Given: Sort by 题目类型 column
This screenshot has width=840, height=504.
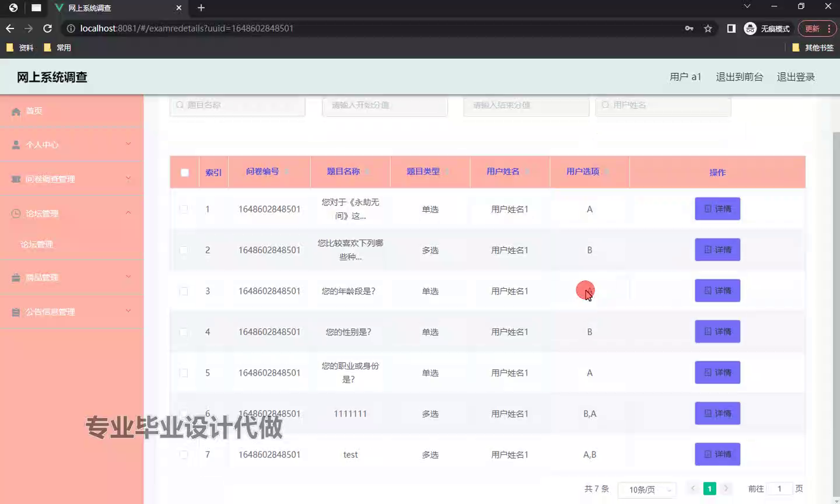Looking at the screenshot, I should [430, 171].
